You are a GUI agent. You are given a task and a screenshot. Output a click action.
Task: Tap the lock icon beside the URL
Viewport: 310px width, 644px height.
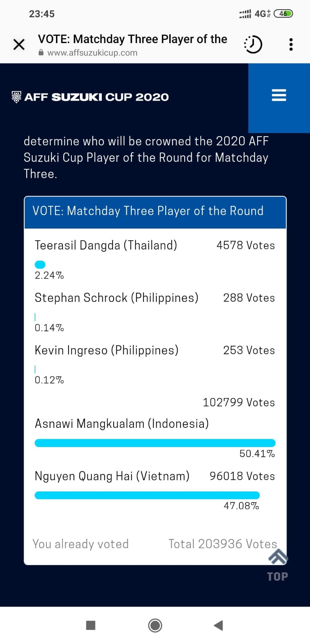(41, 53)
